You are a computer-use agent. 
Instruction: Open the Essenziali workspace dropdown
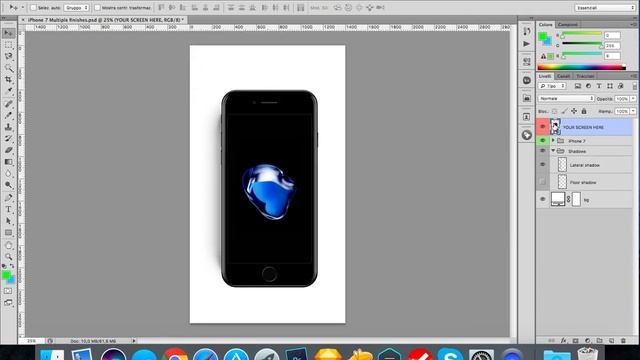click(x=605, y=8)
